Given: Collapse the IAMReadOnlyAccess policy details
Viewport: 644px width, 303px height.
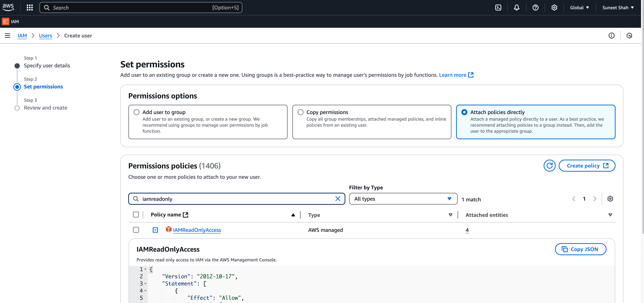Looking at the screenshot, I should [x=155, y=230].
